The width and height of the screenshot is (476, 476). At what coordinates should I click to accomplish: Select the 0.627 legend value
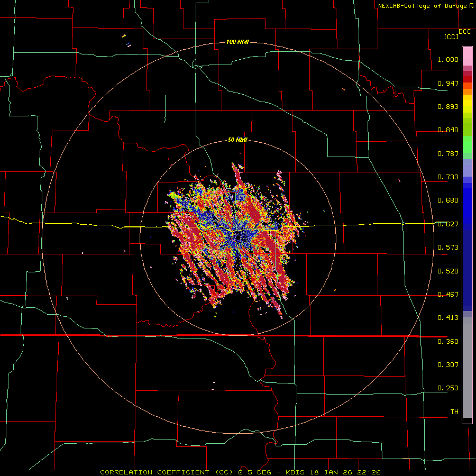(448, 224)
